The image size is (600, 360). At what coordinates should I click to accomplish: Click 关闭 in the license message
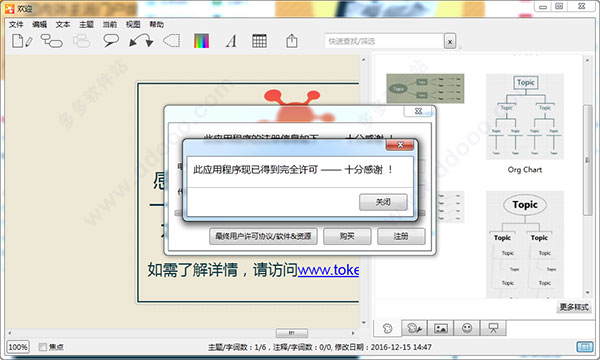[x=383, y=202]
